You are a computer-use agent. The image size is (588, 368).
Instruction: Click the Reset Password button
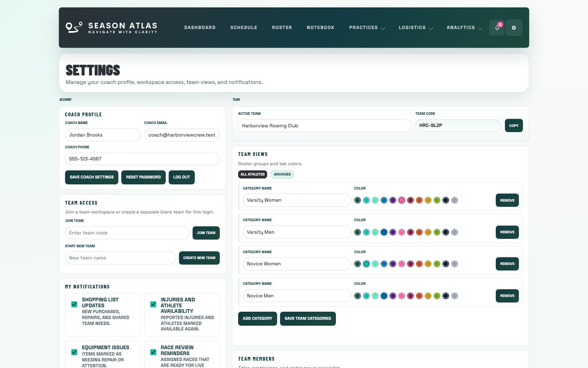click(143, 177)
